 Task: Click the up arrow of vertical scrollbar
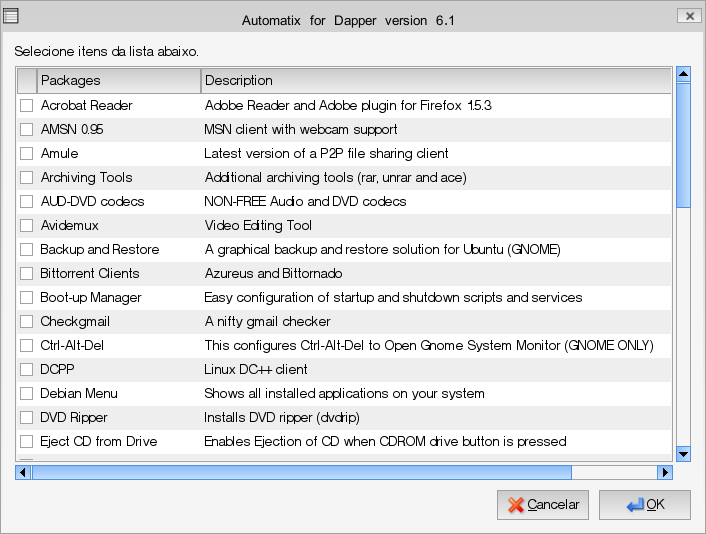pyautogui.click(x=684, y=74)
